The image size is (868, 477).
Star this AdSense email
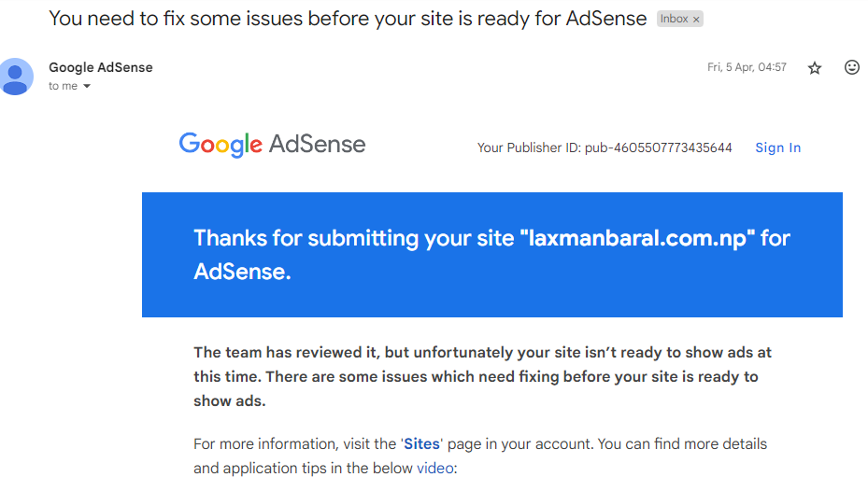click(815, 68)
